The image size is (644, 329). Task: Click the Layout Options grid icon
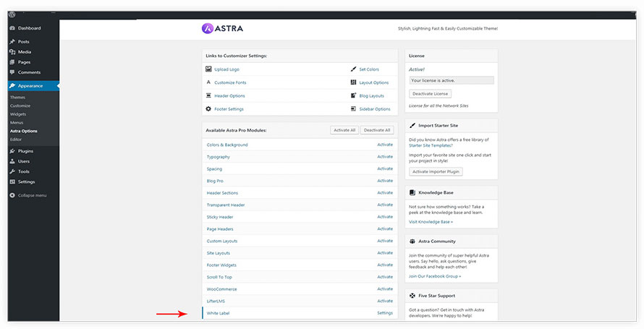coord(354,82)
